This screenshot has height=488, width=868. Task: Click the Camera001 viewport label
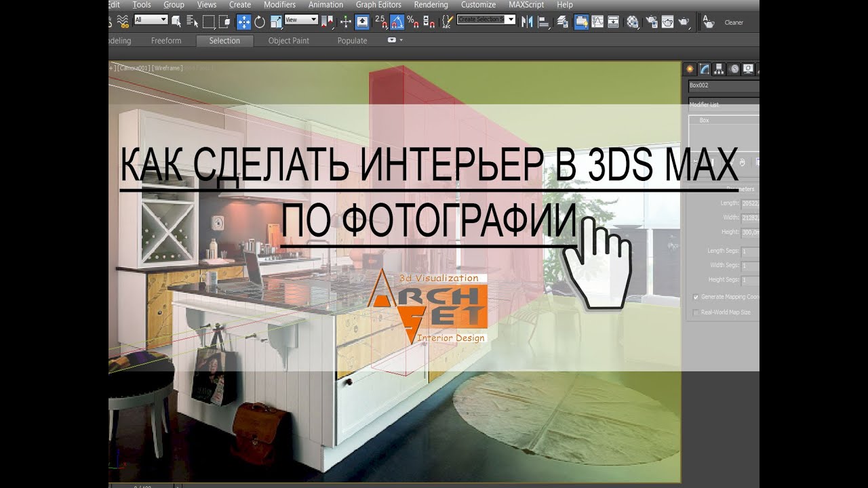coord(134,68)
